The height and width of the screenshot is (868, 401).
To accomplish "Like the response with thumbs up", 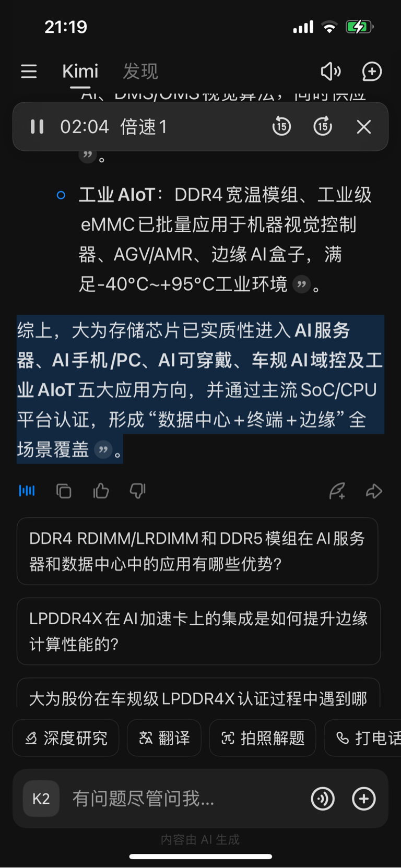I will [x=101, y=491].
